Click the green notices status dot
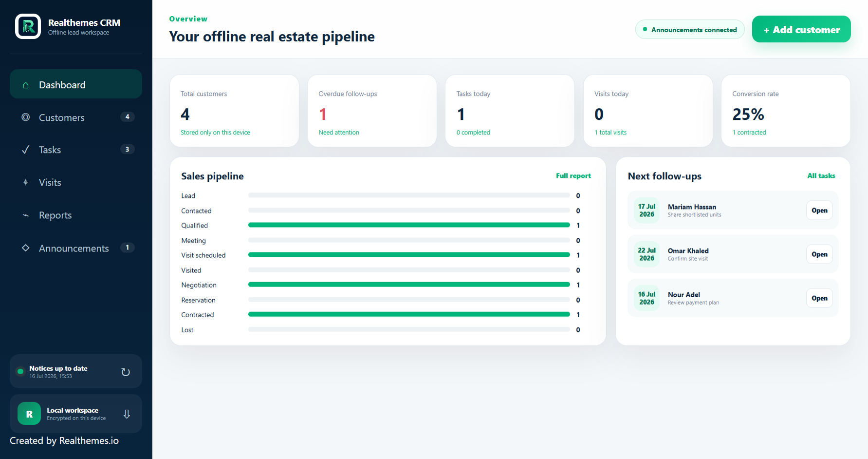This screenshot has width=868, height=459. [x=20, y=371]
